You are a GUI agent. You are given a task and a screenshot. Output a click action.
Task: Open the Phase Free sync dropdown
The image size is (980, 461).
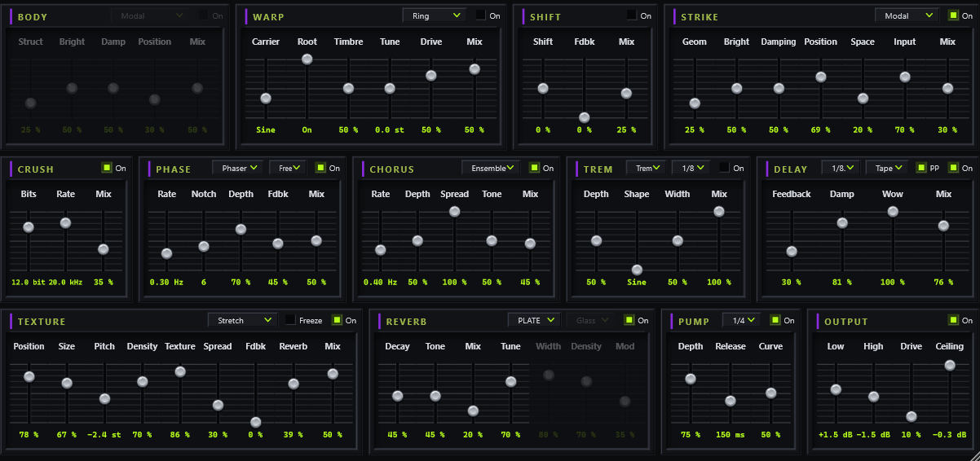[x=288, y=168]
